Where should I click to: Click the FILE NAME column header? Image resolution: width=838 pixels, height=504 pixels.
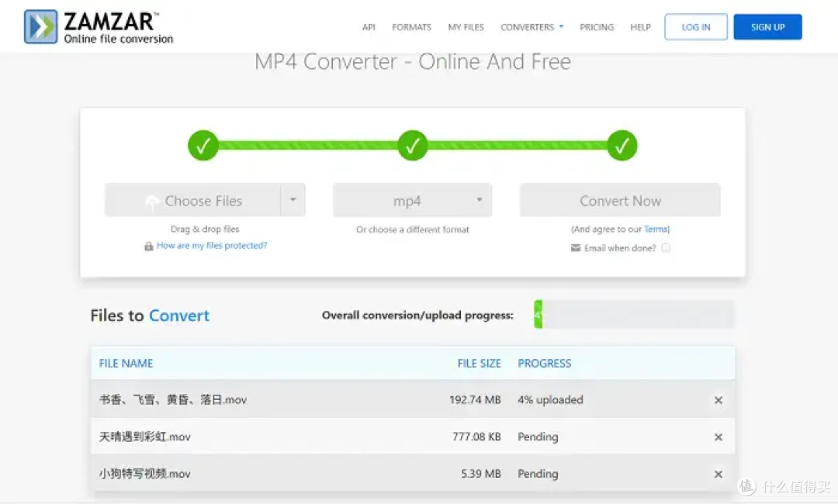point(126,364)
